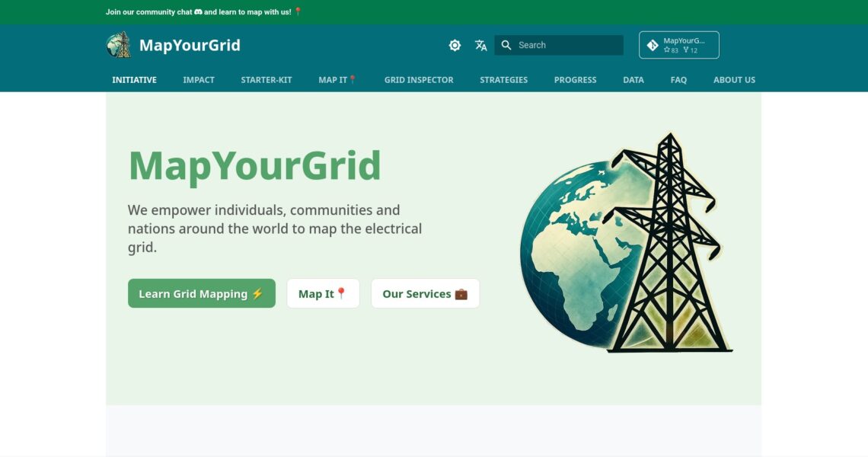This screenshot has width=868, height=457.
Task: Open the GRID INSPECTOR menu item
Action: click(419, 79)
